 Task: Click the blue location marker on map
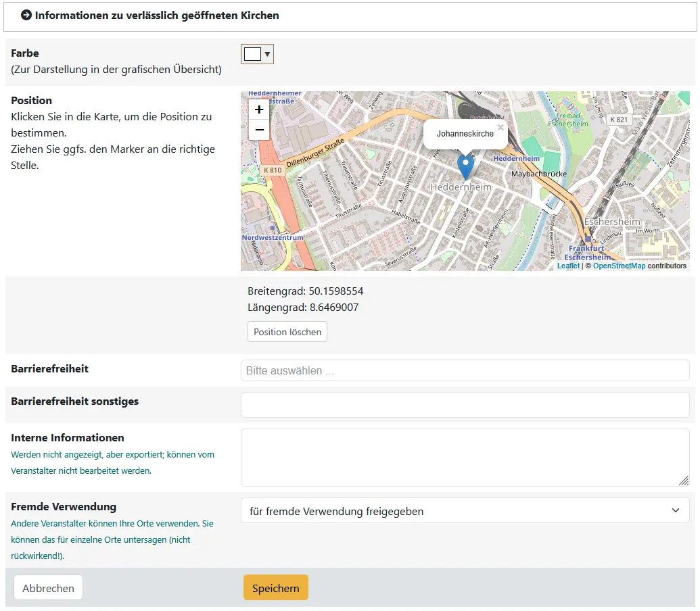coord(465,166)
